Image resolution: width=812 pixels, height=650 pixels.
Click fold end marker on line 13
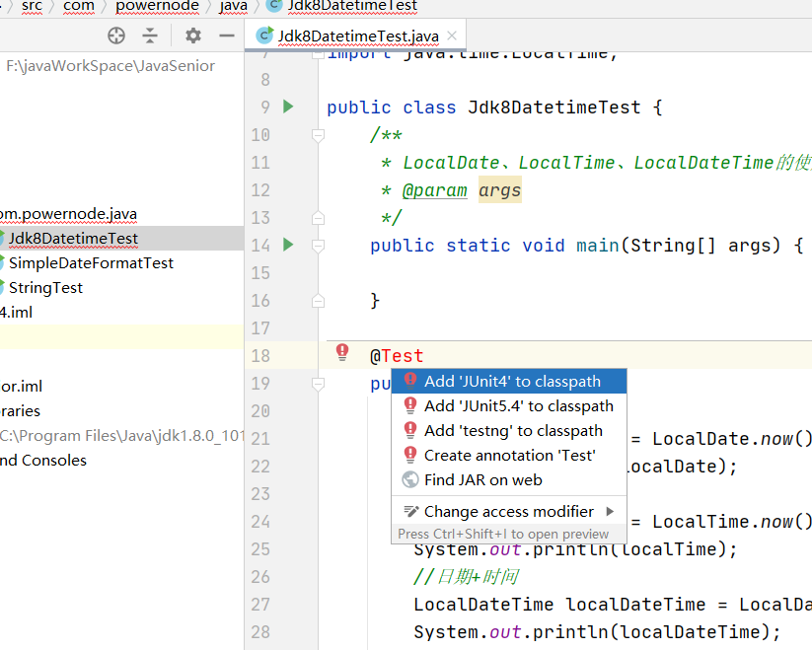(318, 218)
